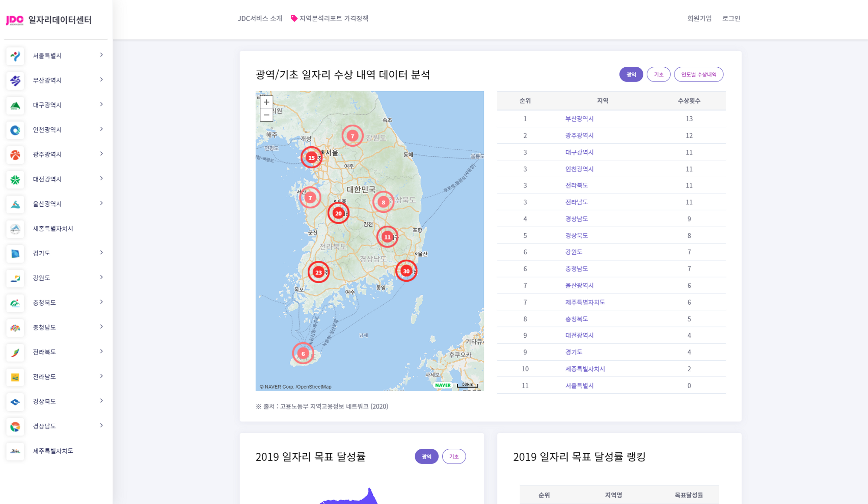
Task: Expand the 경기도 sidebar submenu chevron
Action: click(x=101, y=253)
